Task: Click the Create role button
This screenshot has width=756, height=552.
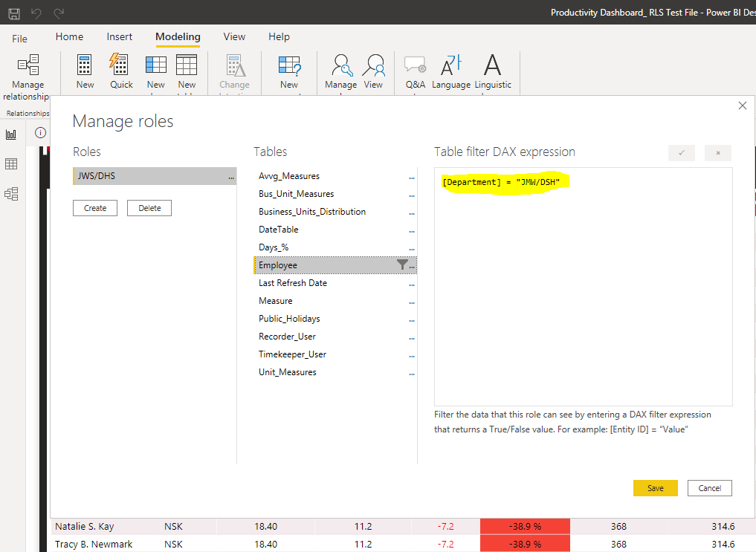Action: pos(95,208)
